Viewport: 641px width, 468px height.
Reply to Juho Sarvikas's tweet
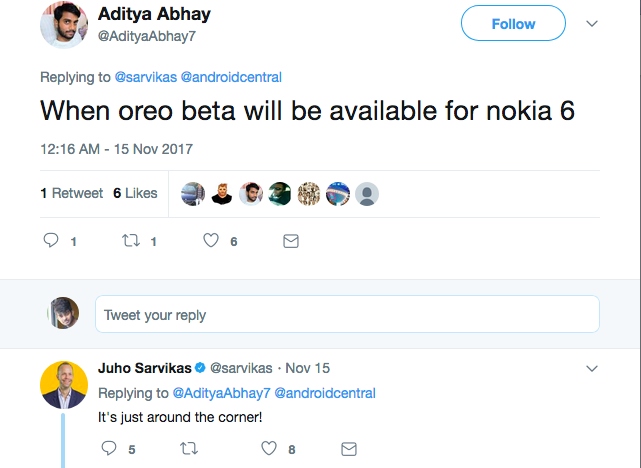click(x=109, y=449)
